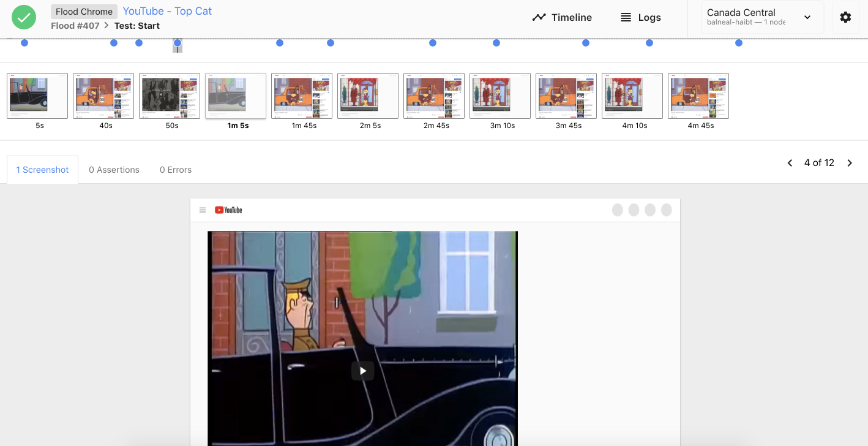Select the 2m 5s screenshot thumbnail
The image size is (868, 446).
(x=368, y=96)
